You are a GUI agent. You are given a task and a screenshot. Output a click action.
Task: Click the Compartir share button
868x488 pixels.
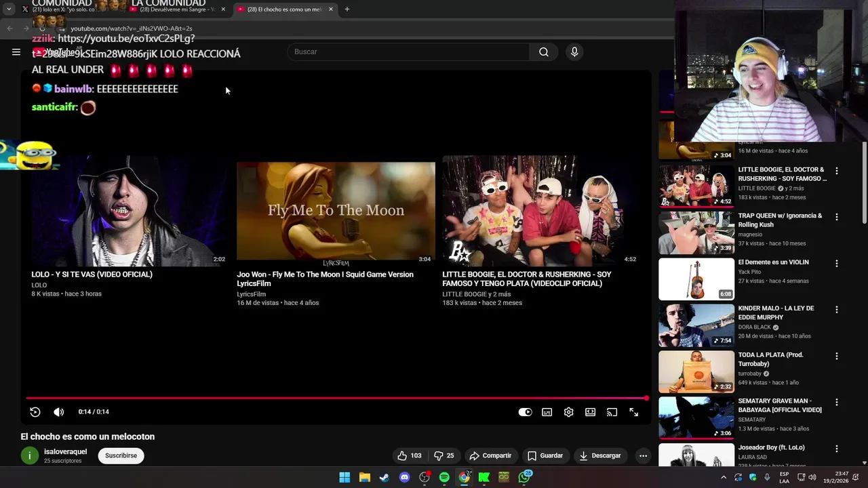point(490,455)
